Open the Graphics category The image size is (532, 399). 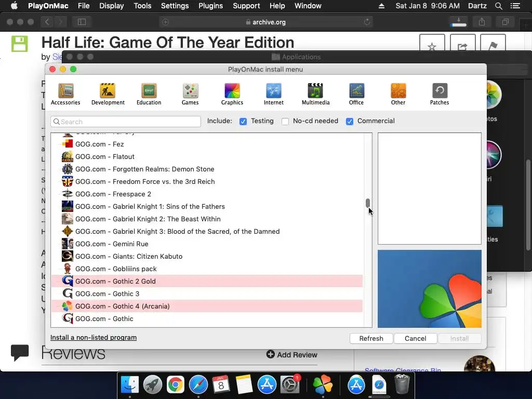pyautogui.click(x=232, y=95)
